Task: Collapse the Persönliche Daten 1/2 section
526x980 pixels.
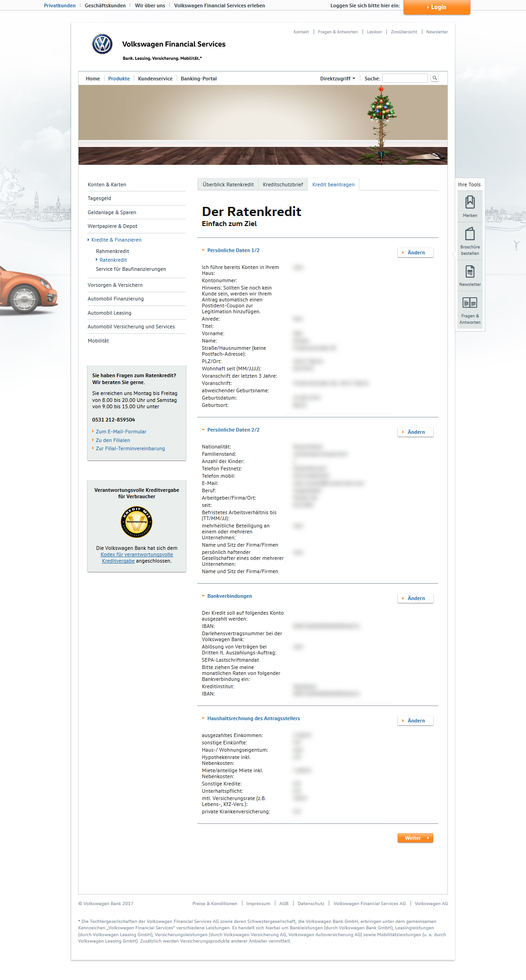Action: tap(231, 250)
